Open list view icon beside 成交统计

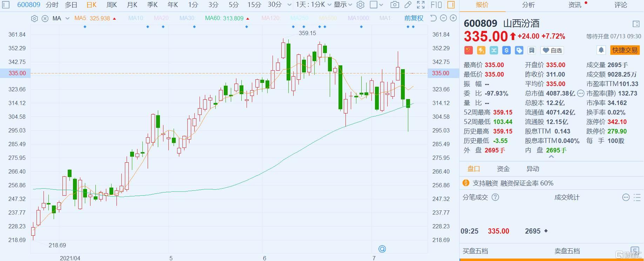pos(637,197)
